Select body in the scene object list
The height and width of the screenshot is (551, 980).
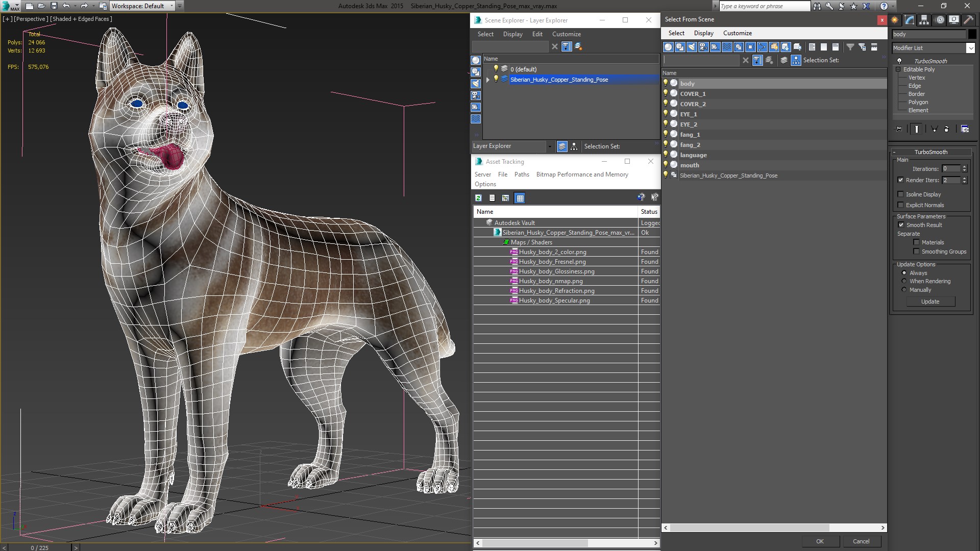(x=687, y=83)
